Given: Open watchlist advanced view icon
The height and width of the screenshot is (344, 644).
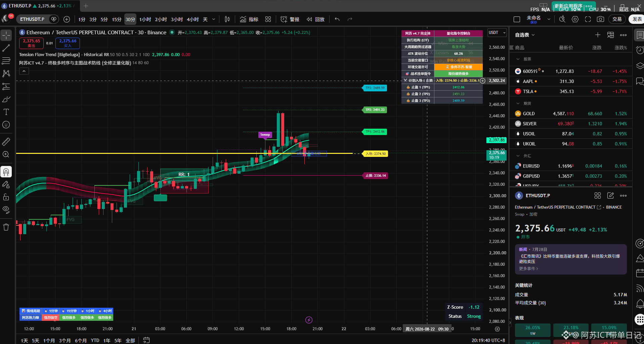Looking at the screenshot, I should point(610,35).
